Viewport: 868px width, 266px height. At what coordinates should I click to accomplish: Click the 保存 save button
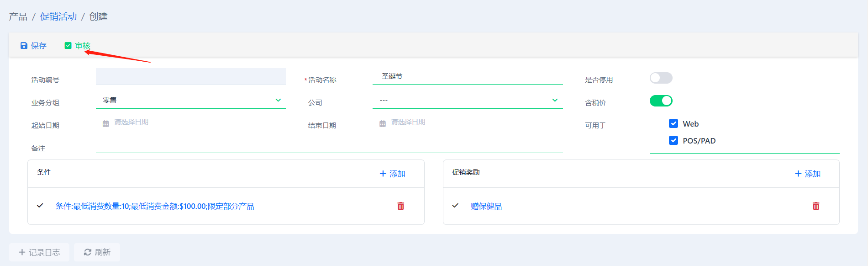[x=33, y=46]
